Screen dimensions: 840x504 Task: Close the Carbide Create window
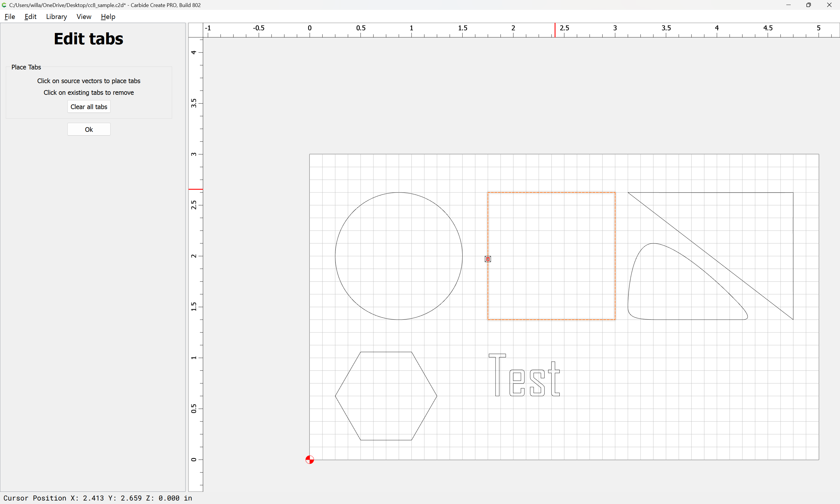829,5
